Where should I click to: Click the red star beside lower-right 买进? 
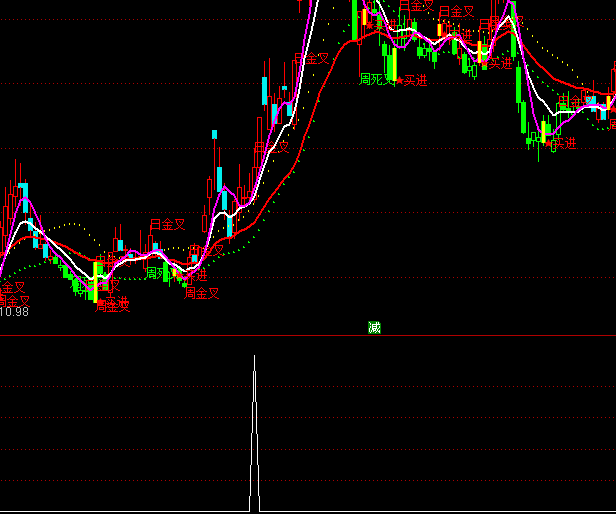(548, 144)
